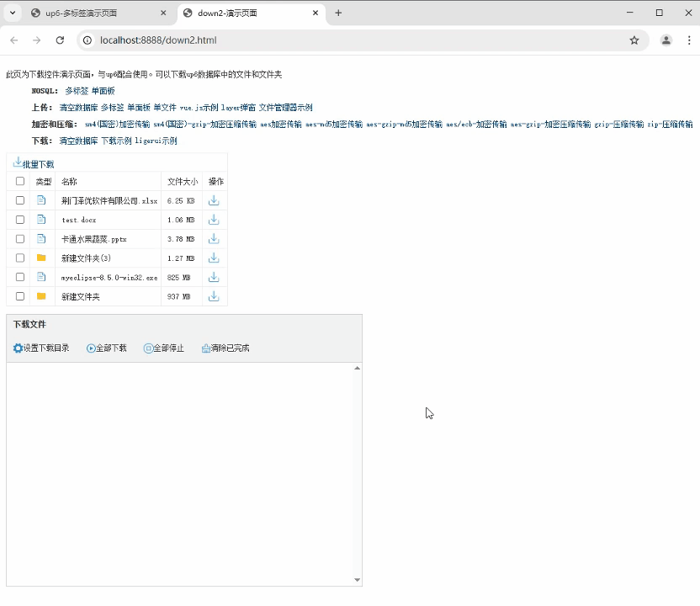Select the test.docx row checkbox
The width and height of the screenshot is (700, 606).
(20, 220)
